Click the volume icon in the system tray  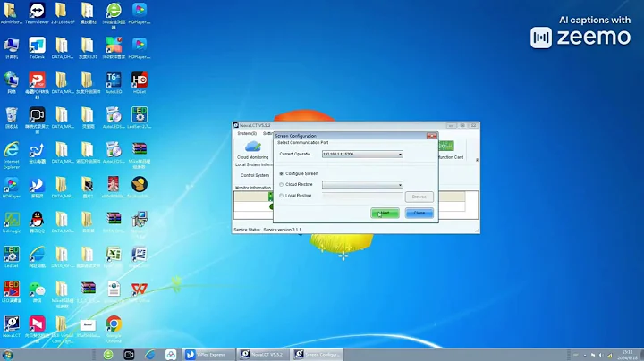click(601, 356)
